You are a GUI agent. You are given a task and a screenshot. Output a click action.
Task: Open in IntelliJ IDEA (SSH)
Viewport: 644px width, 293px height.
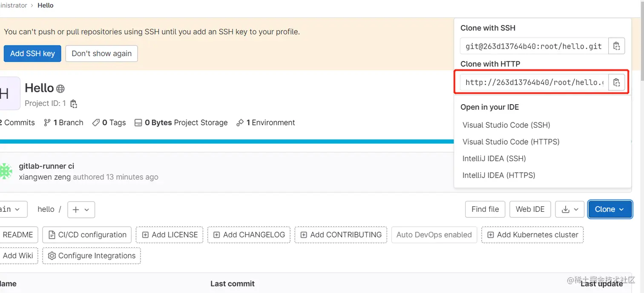click(x=494, y=159)
